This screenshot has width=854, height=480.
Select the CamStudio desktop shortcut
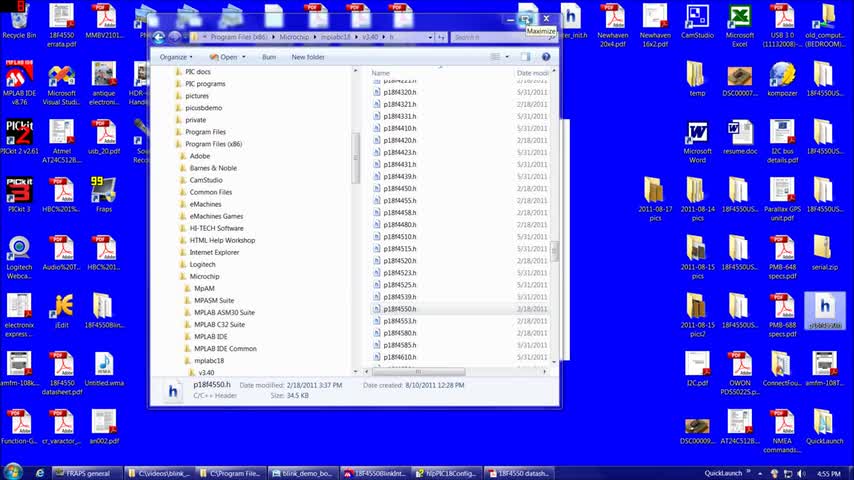(x=697, y=21)
